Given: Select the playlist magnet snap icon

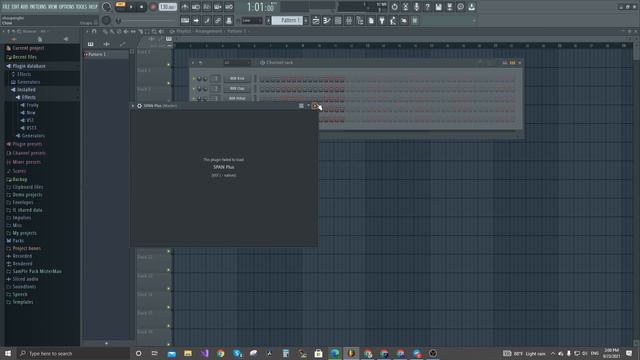Looking at the screenshot, I should (94, 31).
